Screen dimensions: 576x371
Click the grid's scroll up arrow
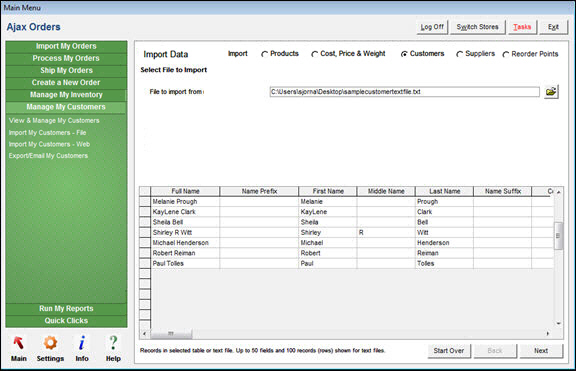coord(558,192)
